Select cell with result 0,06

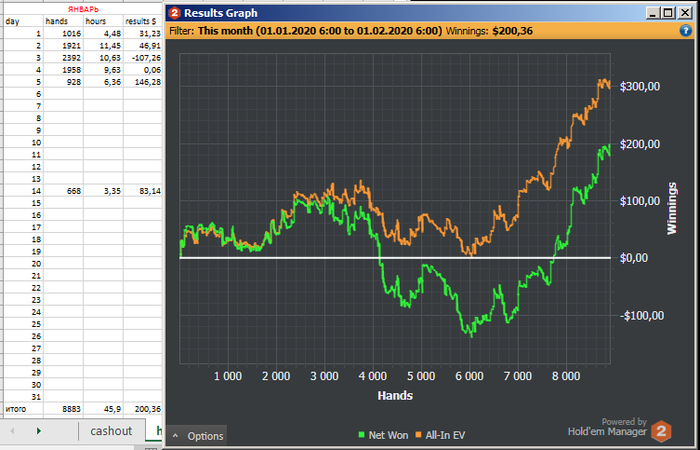[143, 70]
